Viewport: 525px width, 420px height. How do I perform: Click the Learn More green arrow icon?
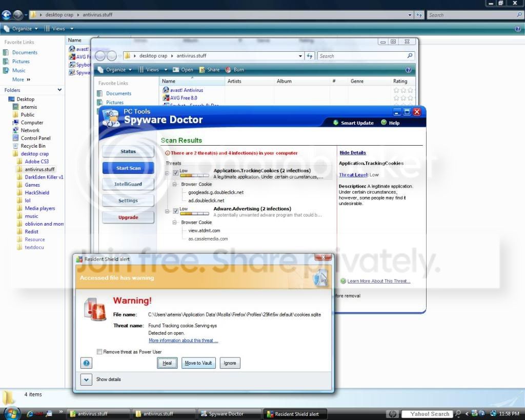(343, 281)
